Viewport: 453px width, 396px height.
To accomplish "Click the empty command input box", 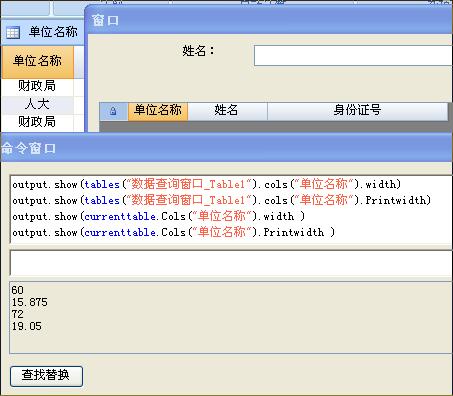I will [x=231, y=263].
